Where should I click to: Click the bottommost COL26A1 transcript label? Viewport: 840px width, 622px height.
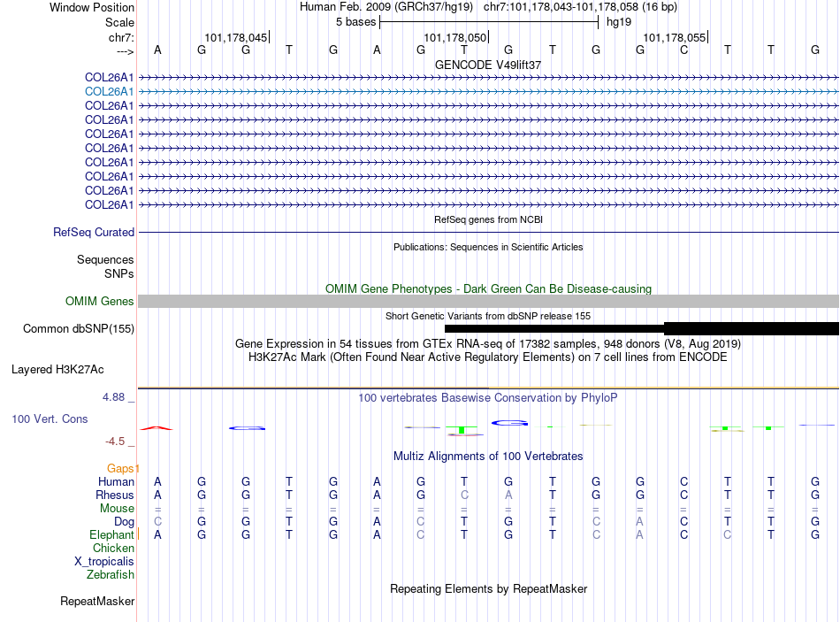pos(109,205)
